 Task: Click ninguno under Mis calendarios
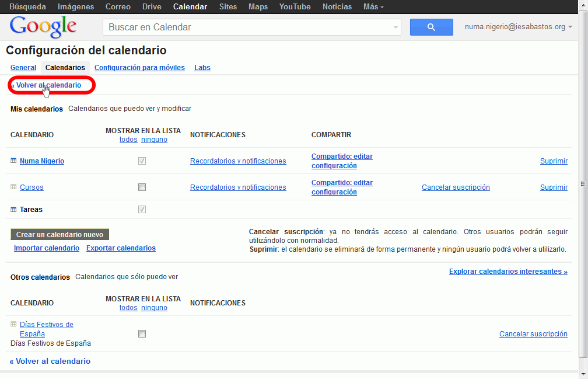coord(154,140)
